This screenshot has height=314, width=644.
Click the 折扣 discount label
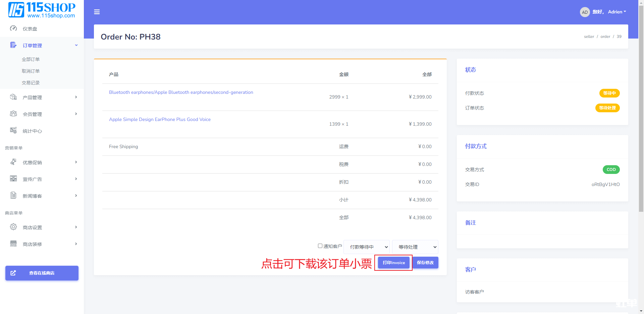344,182
